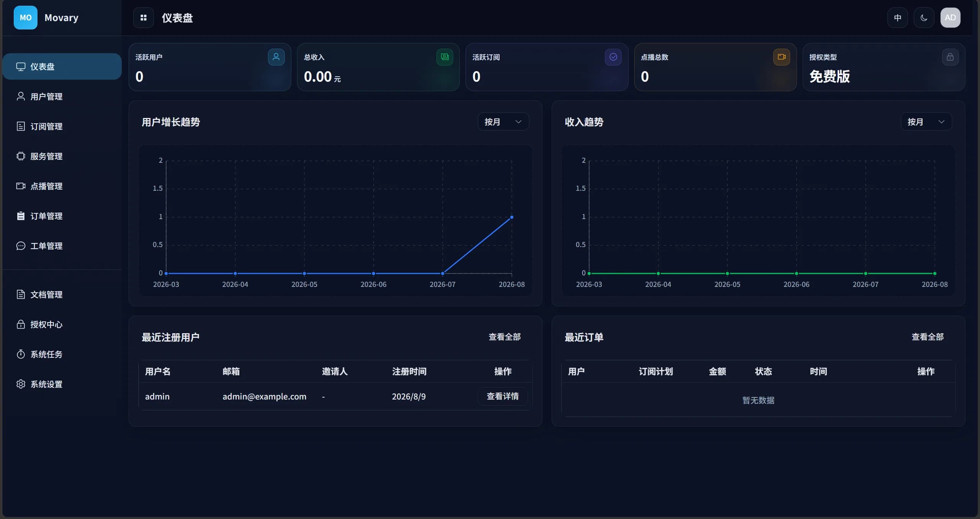Click 查看详情 for the admin user
The image size is (980, 519).
pos(503,396)
